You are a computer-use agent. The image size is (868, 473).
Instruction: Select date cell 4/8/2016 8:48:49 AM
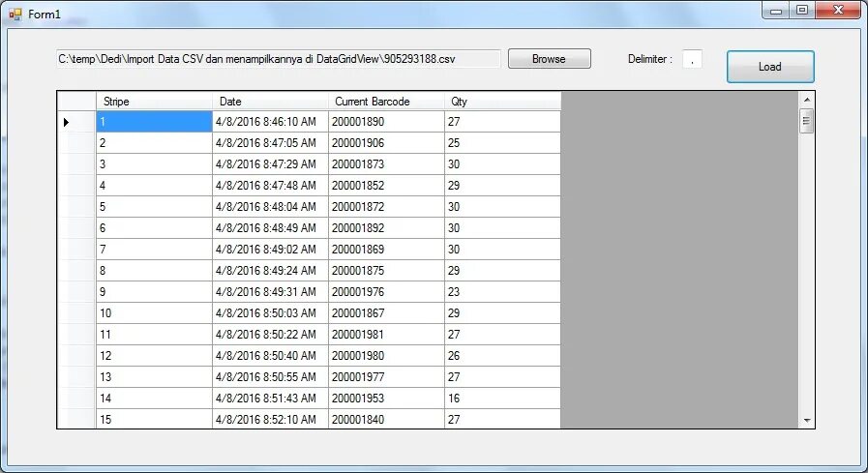point(270,228)
